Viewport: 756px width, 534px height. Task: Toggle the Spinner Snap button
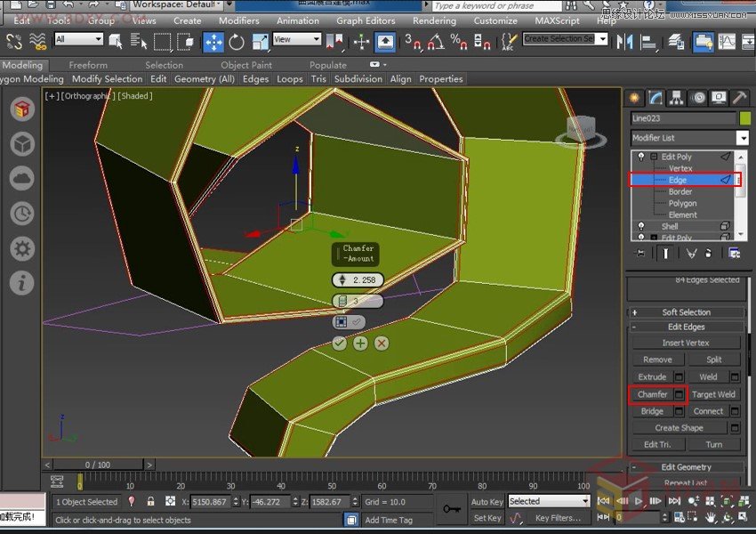click(482, 42)
